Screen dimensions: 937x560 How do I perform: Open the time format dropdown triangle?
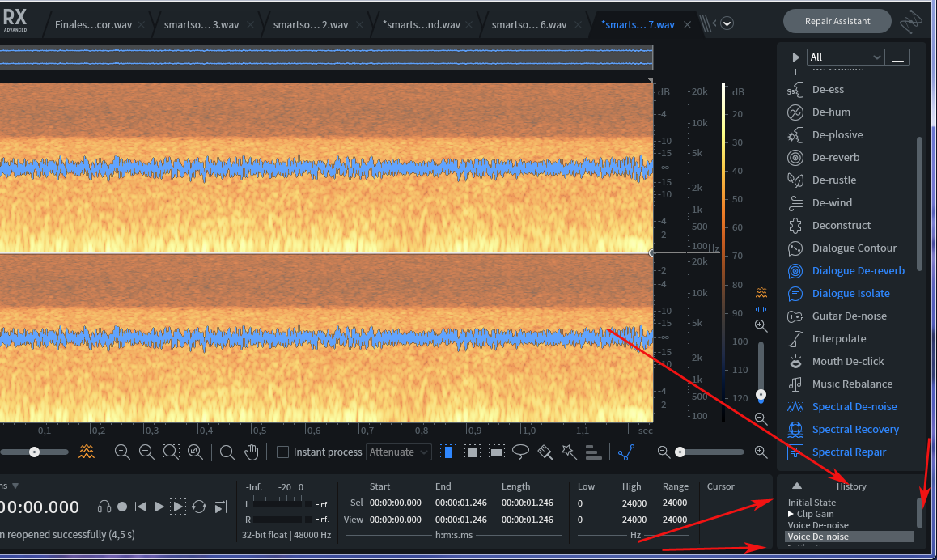[x=15, y=486]
